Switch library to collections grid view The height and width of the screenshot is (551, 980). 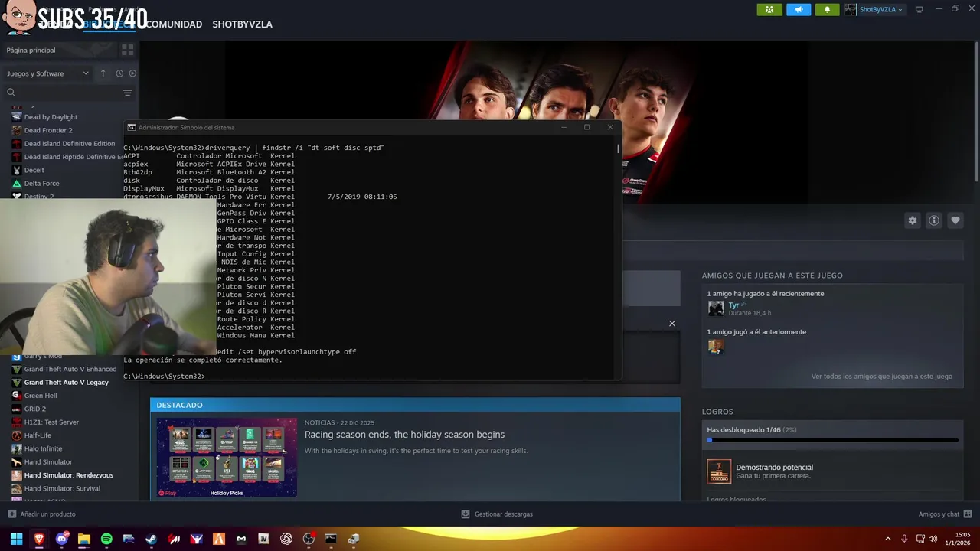pos(127,50)
